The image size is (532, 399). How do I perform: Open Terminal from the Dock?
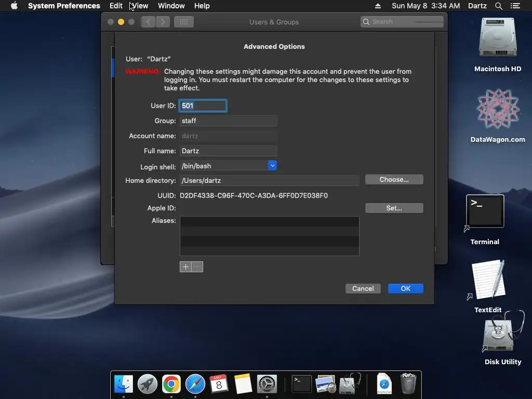[x=302, y=384]
